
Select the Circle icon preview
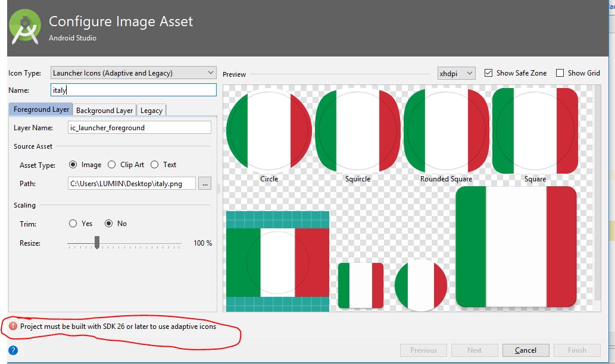coord(269,130)
